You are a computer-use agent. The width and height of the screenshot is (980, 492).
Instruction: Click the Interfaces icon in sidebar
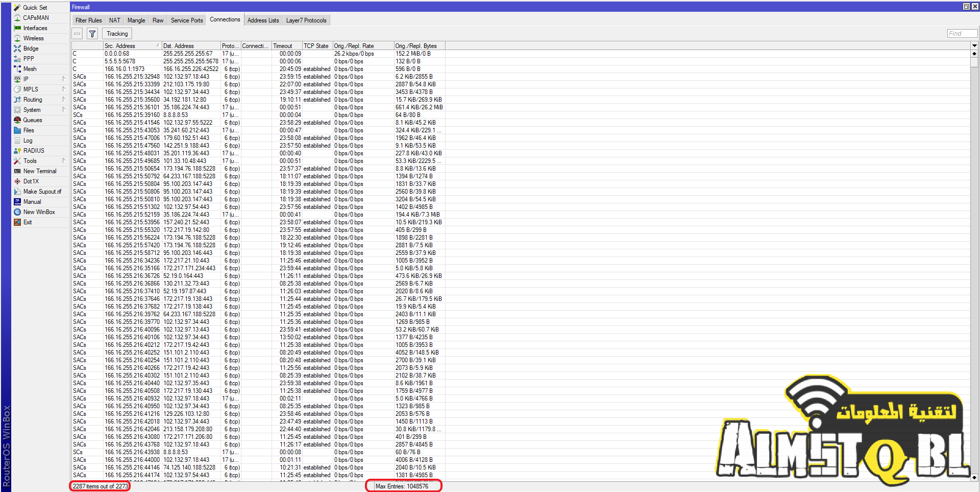tap(17, 28)
